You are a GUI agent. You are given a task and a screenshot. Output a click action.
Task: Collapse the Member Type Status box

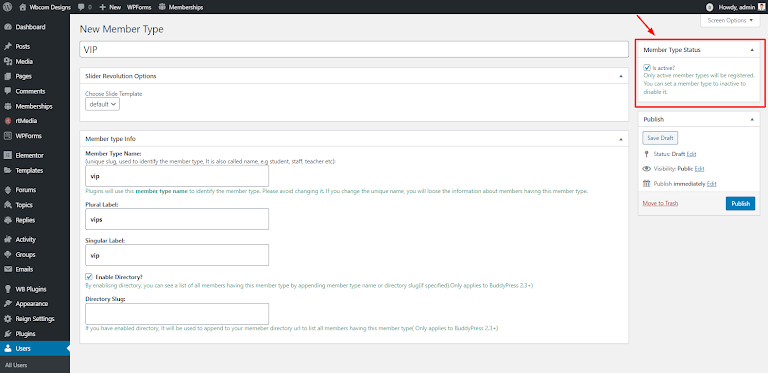(x=752, y=50)
